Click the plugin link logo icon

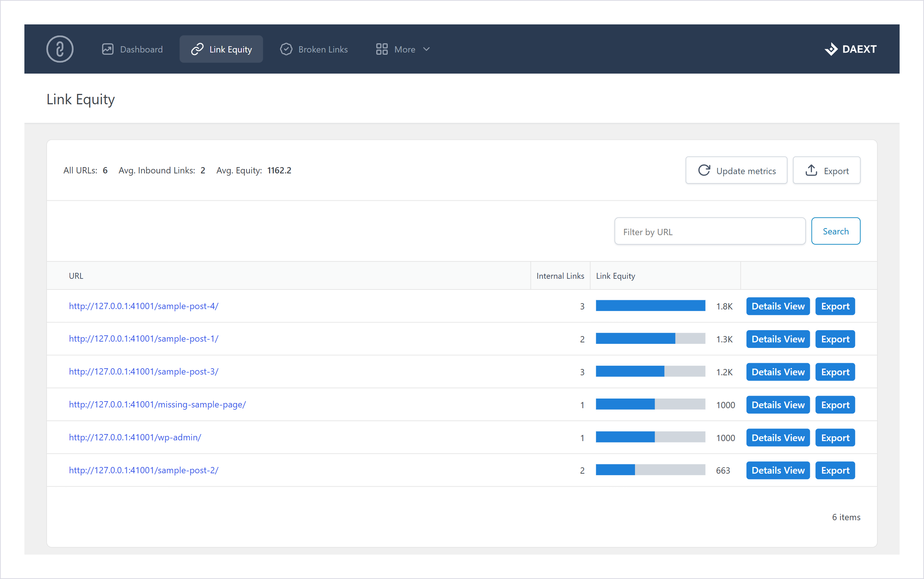tap(60, 49)
